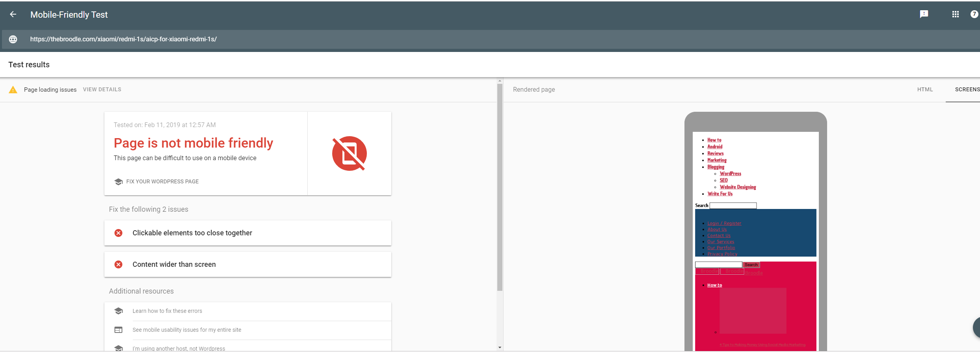This screenshot has height=353, width=980.
Task: Click the web page icon beside mobile usability
Action: (x=118, y=330)
